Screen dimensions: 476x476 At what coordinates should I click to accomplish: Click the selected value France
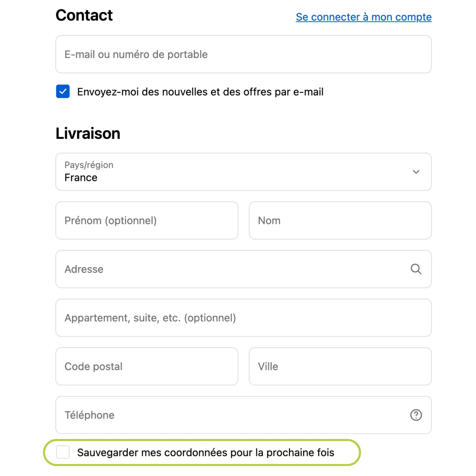pyautogui.click(x=81, y=178)
